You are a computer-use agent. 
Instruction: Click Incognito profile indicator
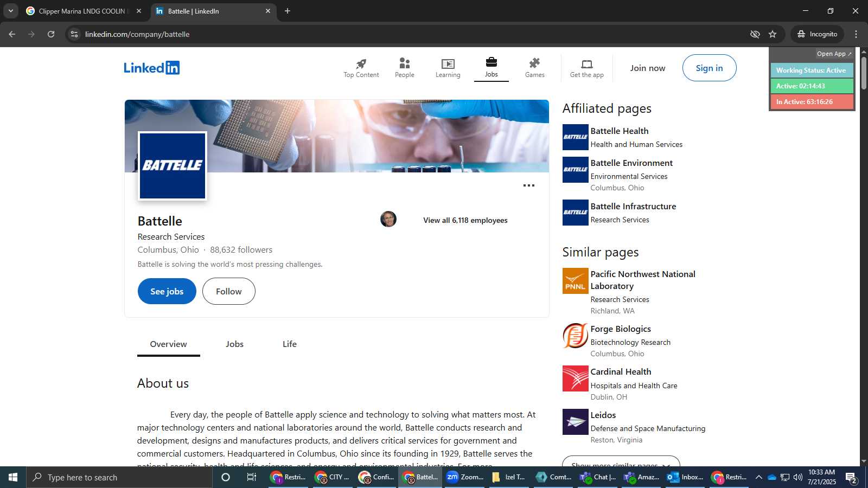click(x=817, y=34)
